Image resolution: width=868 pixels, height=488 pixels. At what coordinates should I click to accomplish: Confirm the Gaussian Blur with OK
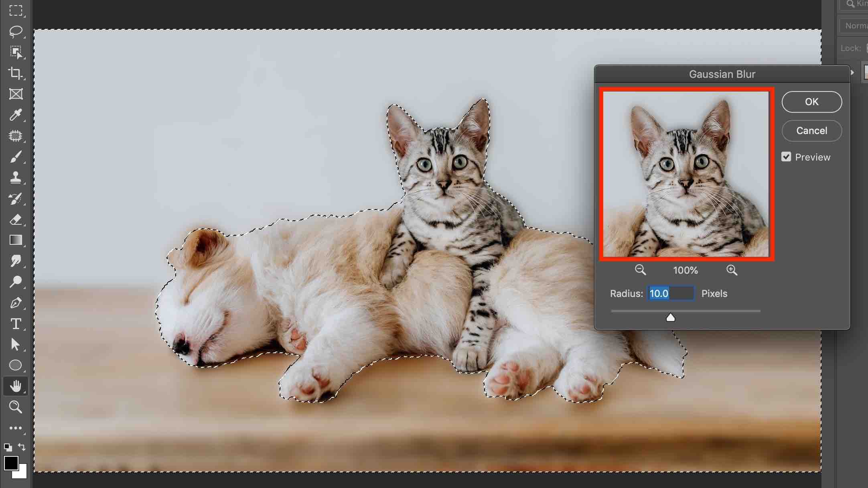(x=811, y=102)
